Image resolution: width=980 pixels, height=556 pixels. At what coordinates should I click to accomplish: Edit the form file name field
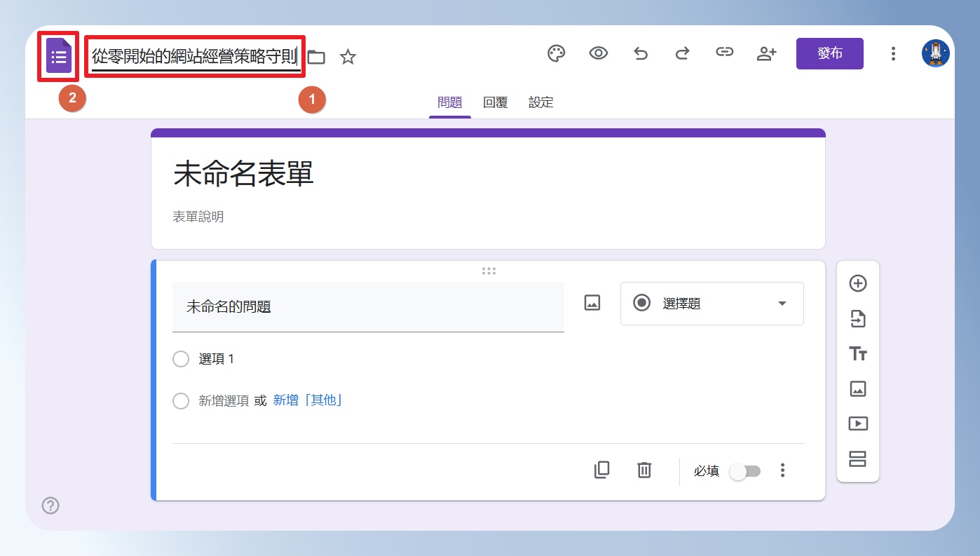[195, 57]
